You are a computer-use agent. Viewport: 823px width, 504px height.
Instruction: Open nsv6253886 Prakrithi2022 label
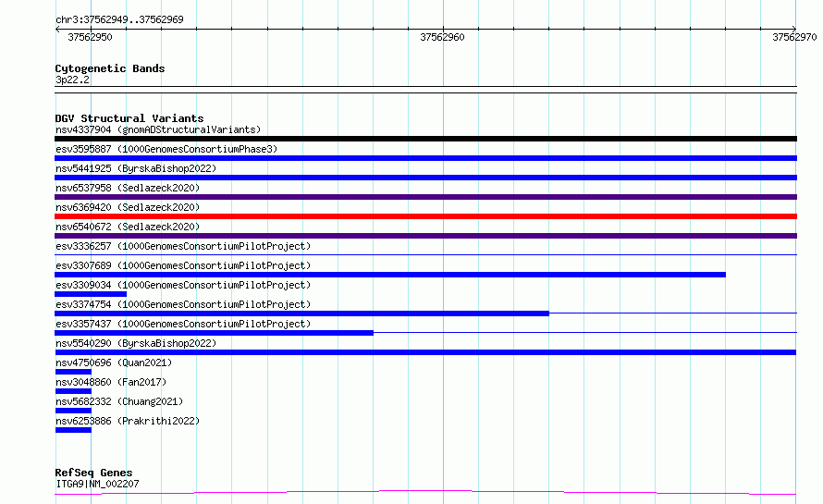pos(128,421)
